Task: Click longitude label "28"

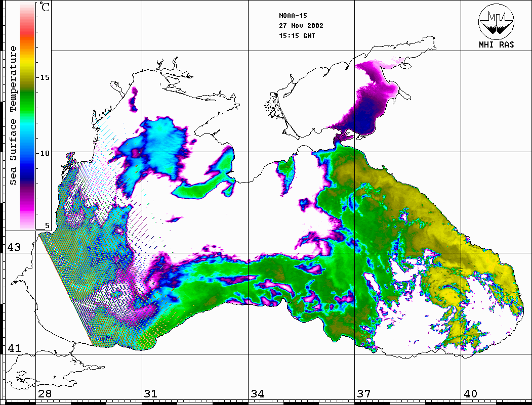Action: (45, 393)
